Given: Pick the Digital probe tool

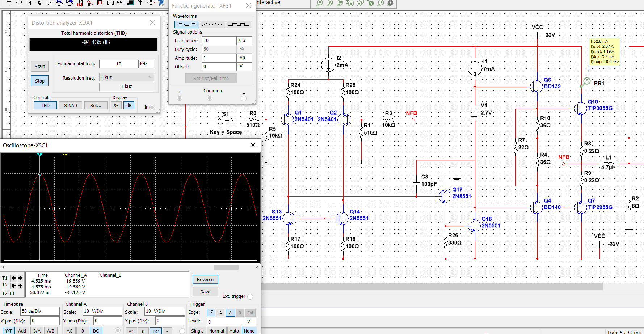Looking at the screenshot, I should [x=380, y=3].
